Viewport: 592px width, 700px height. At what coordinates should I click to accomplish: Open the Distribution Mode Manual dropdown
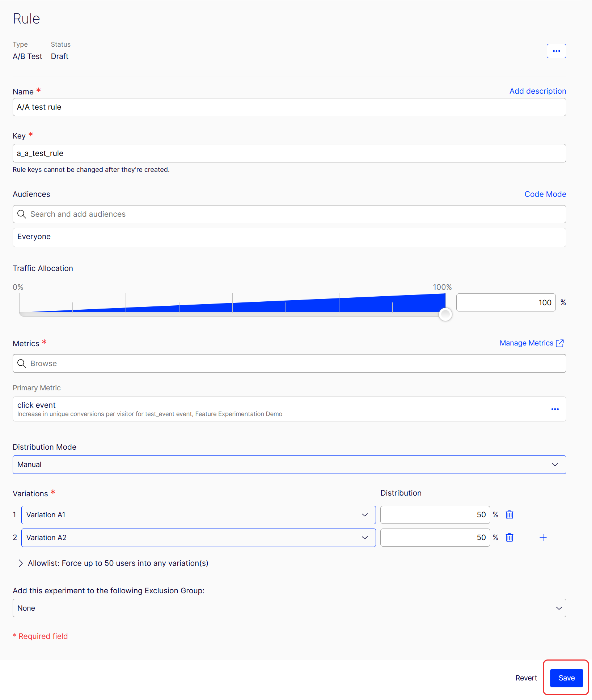[289, 464]
